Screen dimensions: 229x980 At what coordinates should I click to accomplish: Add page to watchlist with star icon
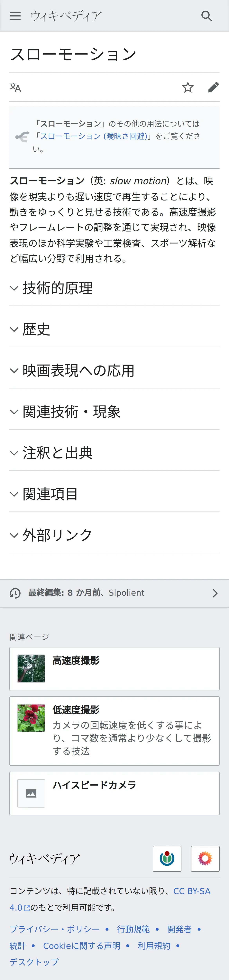(188, 88)
